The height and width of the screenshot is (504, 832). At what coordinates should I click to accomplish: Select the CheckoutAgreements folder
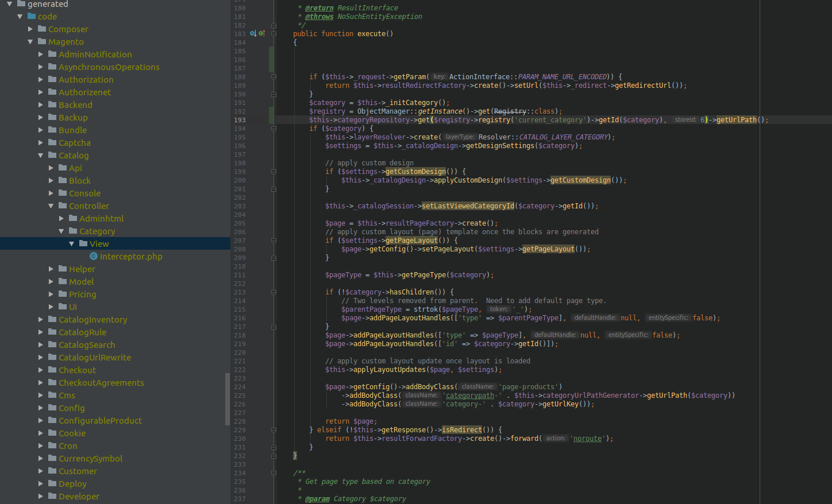coord(101,383)
